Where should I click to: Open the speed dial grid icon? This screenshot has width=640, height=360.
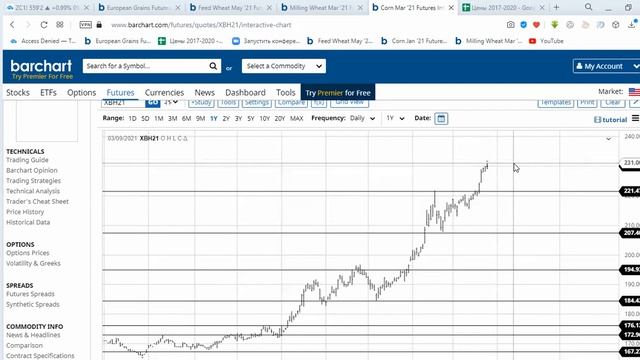(x=60, y=24)
